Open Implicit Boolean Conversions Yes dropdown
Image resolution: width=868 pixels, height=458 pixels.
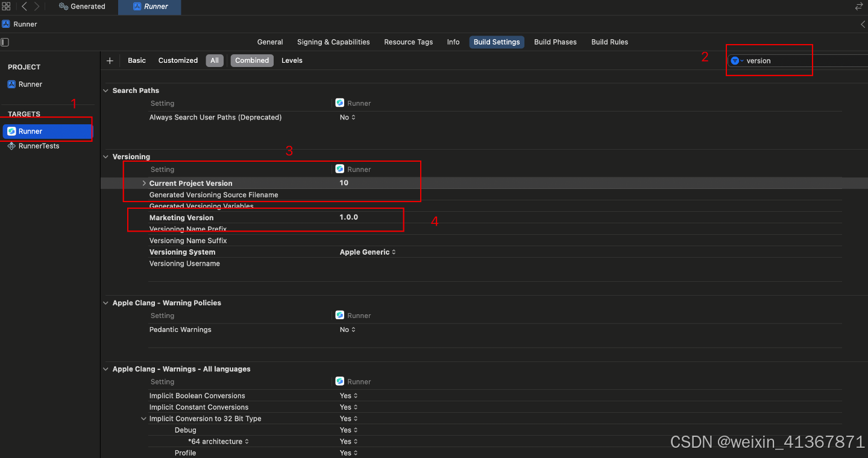(349, 396)
